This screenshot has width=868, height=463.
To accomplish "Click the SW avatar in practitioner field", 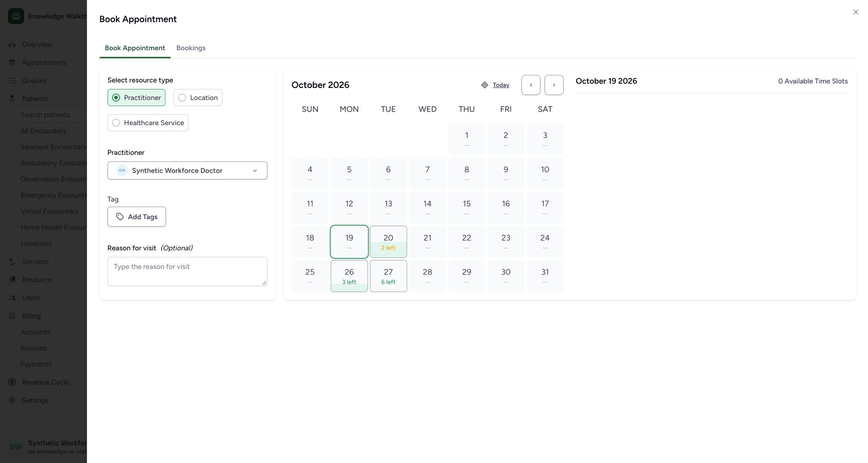I will pos(122,170).
